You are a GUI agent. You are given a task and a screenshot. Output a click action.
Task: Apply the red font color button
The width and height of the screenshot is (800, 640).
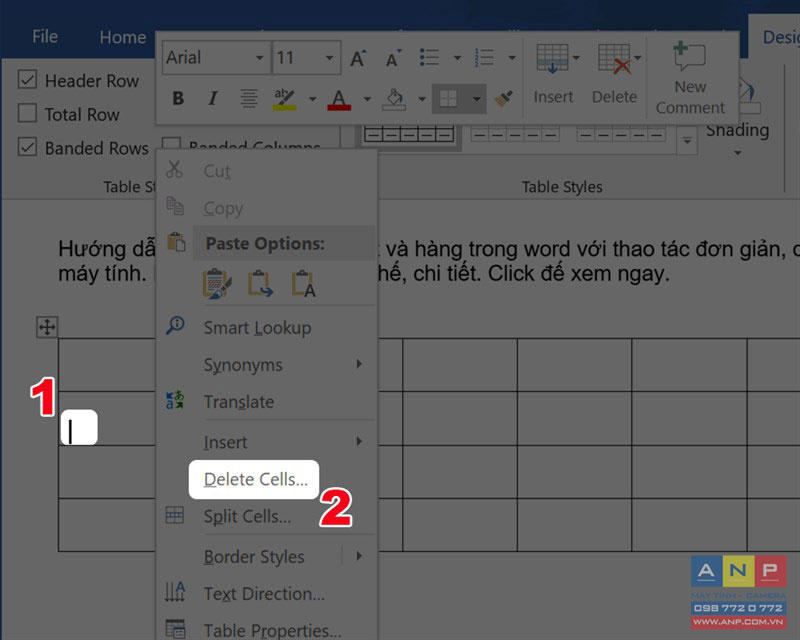point(339,99)
